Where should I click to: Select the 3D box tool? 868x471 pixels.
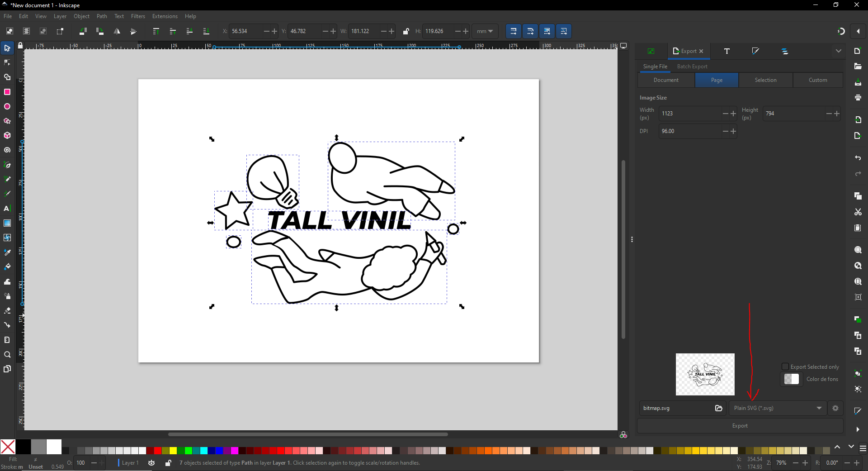[7, 135]
